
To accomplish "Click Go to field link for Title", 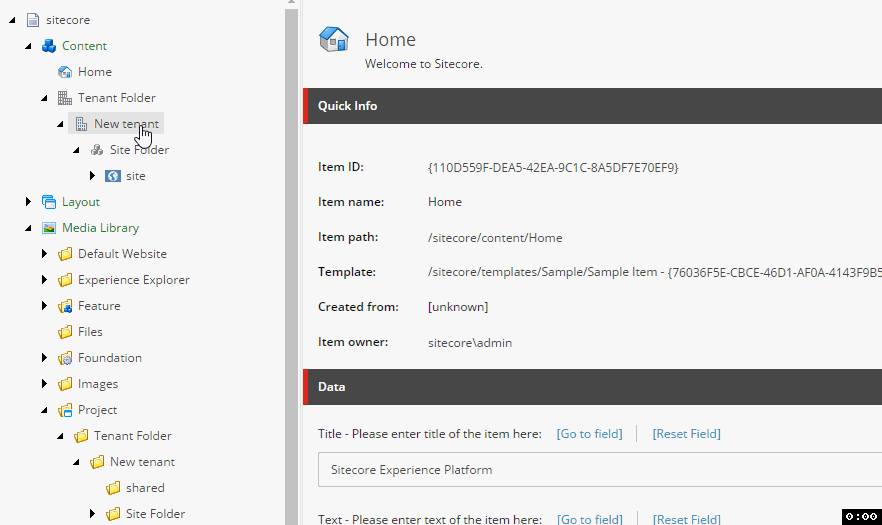I will 590,434.
